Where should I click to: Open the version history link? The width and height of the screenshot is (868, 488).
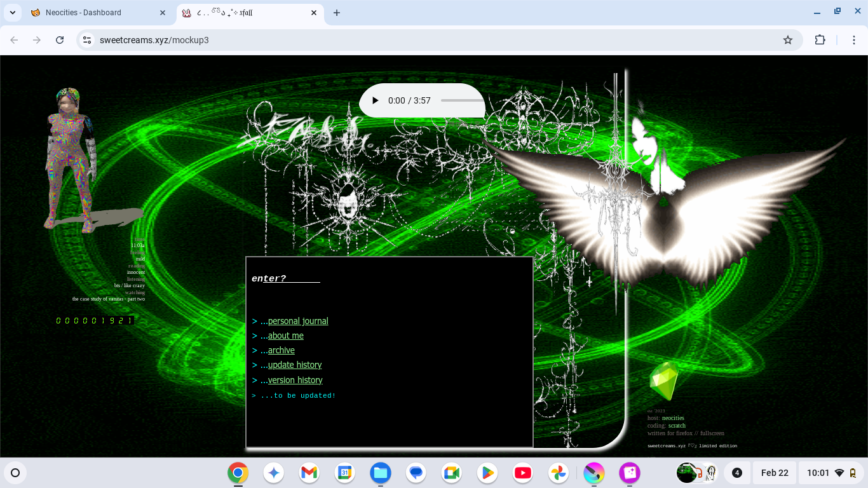click(295, 380)
